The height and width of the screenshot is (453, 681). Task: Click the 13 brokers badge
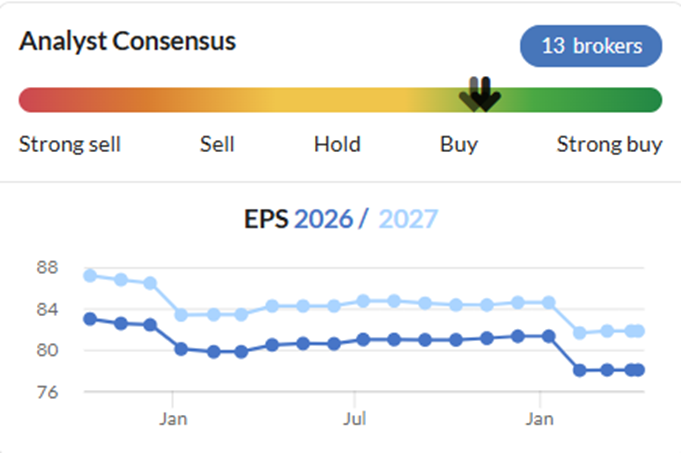pyautogui.click(x=591, y=46)
